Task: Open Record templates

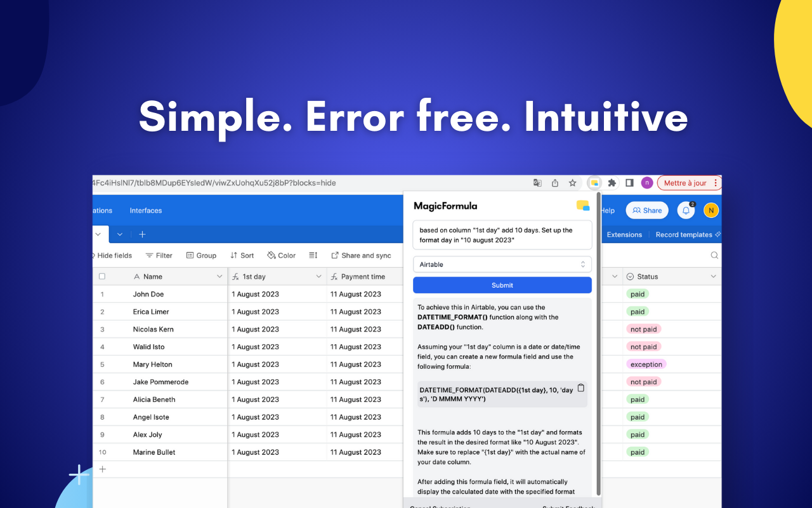Action: tap(688, 234)
